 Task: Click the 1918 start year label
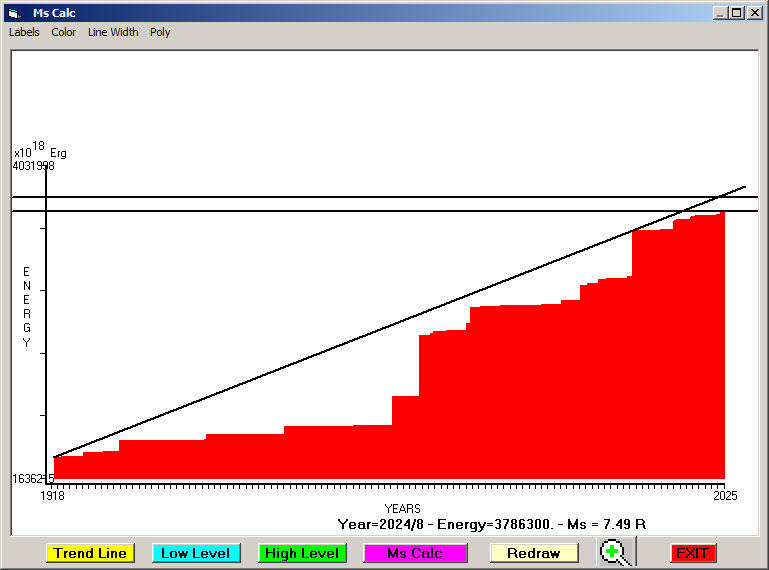coord(51,496)
